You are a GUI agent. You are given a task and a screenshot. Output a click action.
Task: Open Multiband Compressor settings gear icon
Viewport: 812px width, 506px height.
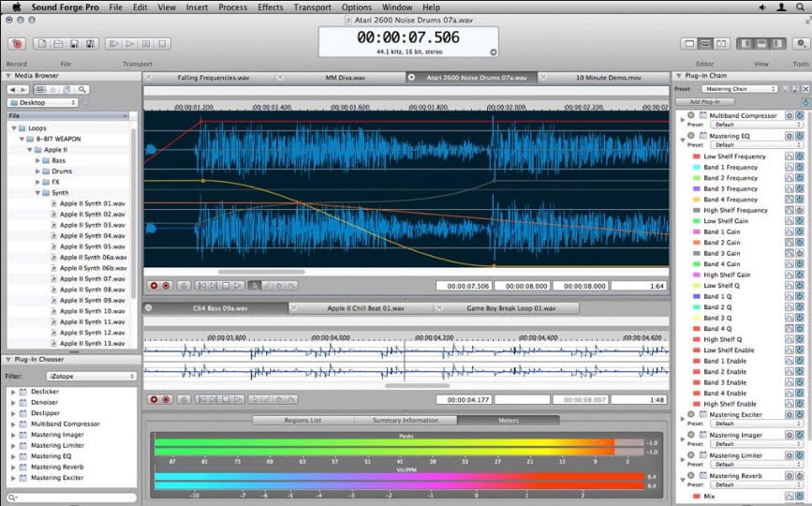[x=788, y=115]
